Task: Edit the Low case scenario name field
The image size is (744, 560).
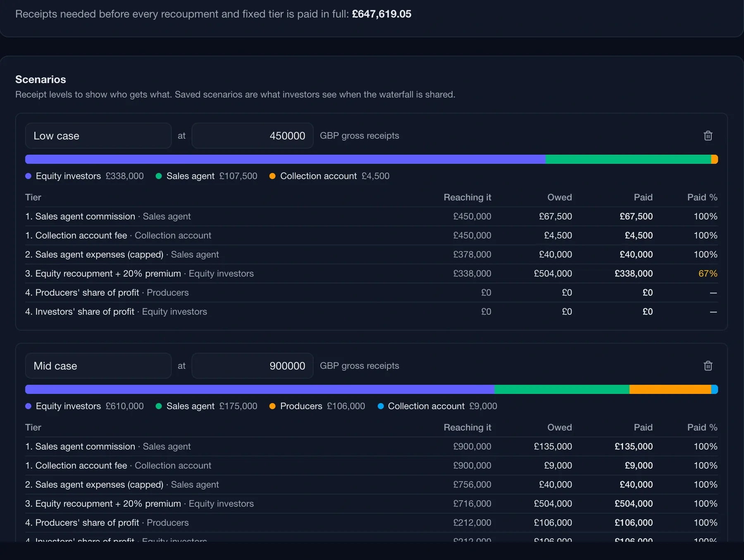Action: coord(98,136)
